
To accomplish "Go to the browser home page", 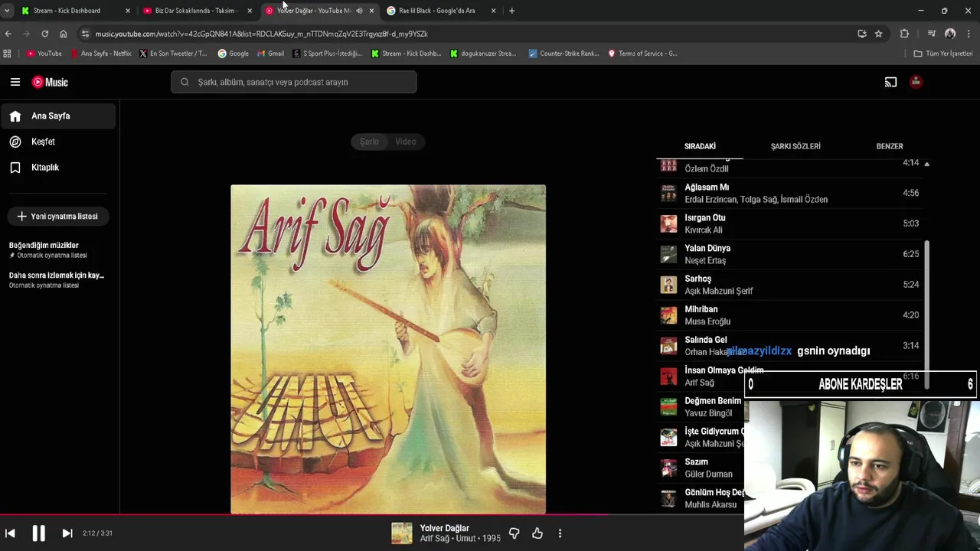I will (64, 34).
